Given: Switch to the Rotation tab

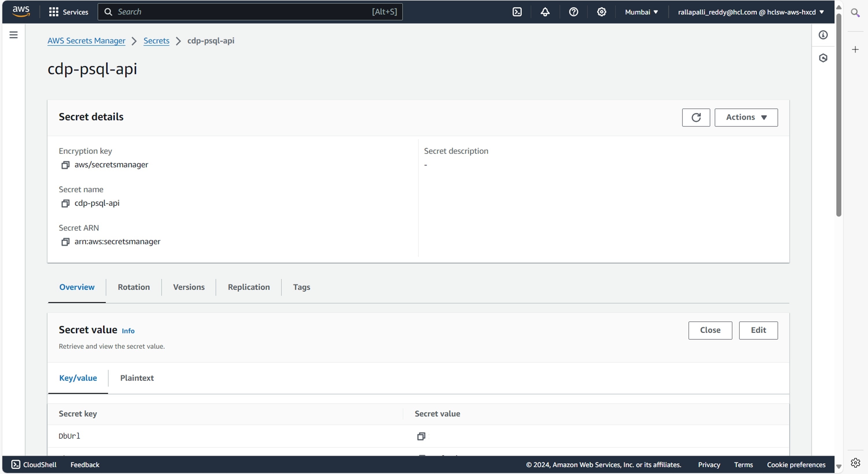Looking at the screenshot, I should click(x=134, y=287).
